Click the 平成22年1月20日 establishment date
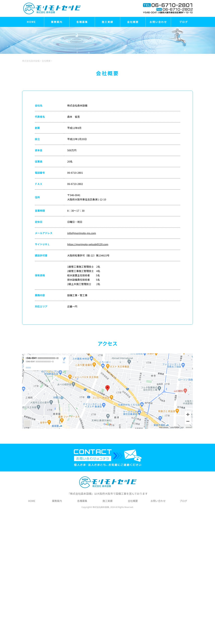This screenshot has width=215, height=644. [x=77, y=139]
